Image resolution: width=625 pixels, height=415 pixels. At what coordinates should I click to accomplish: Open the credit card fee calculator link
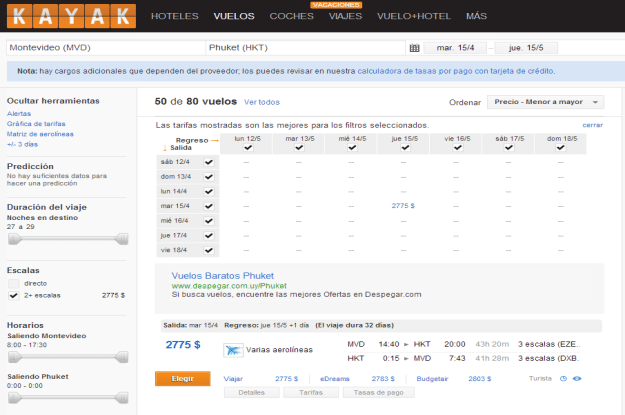456,71
